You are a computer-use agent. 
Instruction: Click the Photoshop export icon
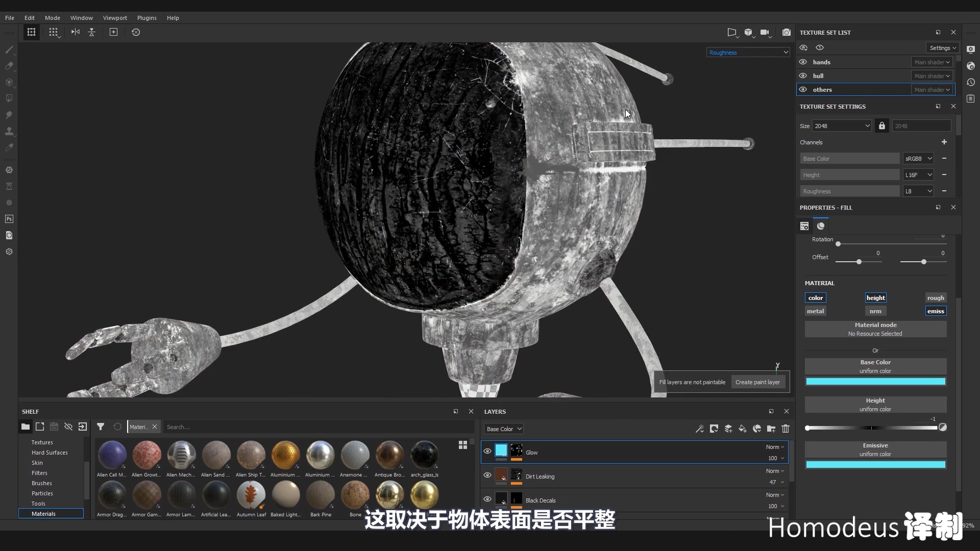[x=9, y=219]
